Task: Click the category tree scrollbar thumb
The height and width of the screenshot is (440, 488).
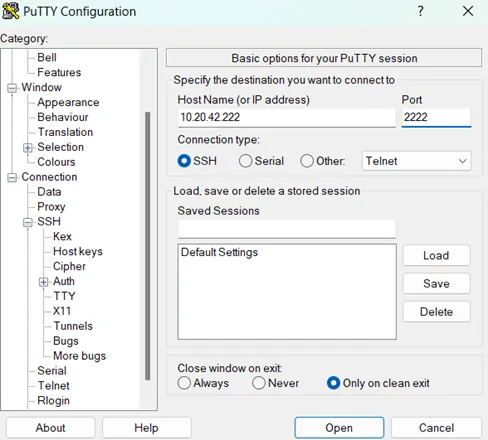Action: 147,246
